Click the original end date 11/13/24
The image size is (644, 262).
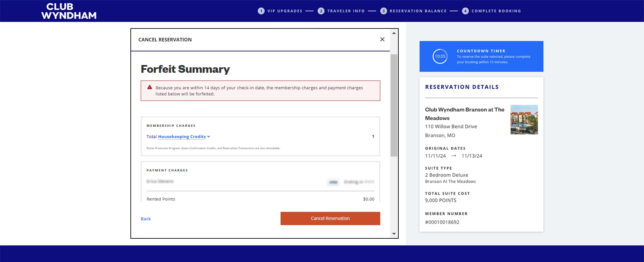(x=472, y=156)
